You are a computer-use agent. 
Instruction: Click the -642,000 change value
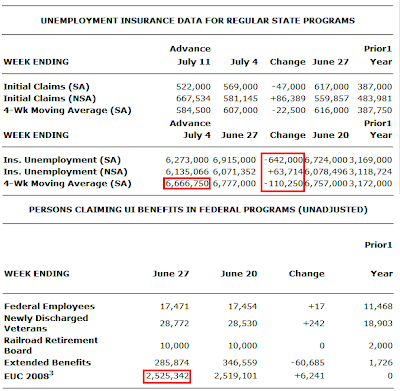pos(283,160)
